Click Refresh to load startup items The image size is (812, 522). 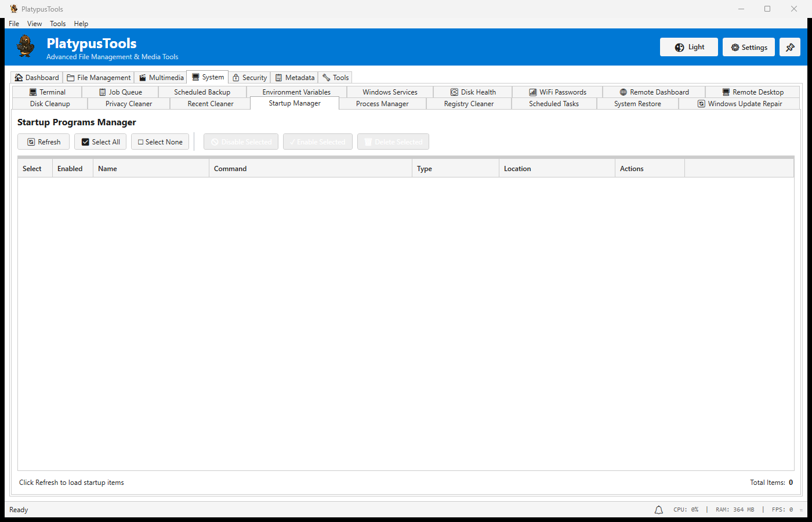pos(43,142)
